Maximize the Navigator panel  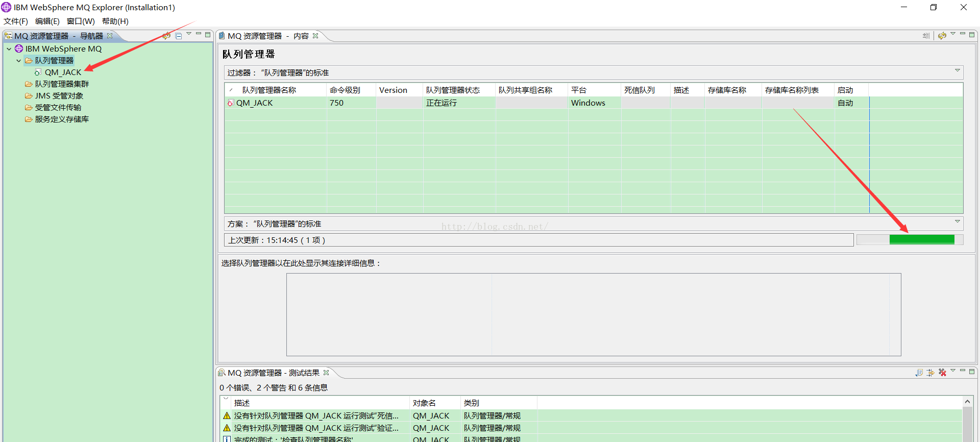208,35
